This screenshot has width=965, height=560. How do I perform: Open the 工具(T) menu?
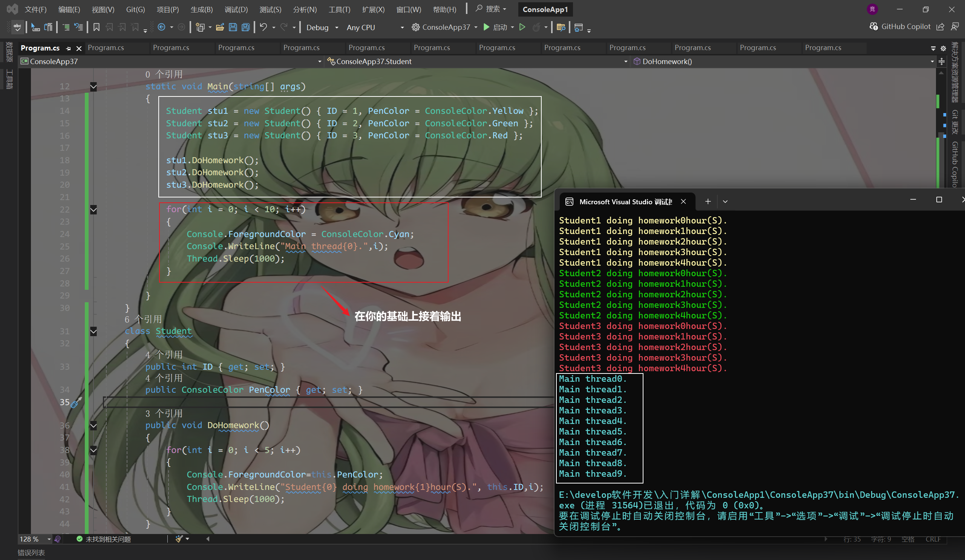click(x=339, y=9)
